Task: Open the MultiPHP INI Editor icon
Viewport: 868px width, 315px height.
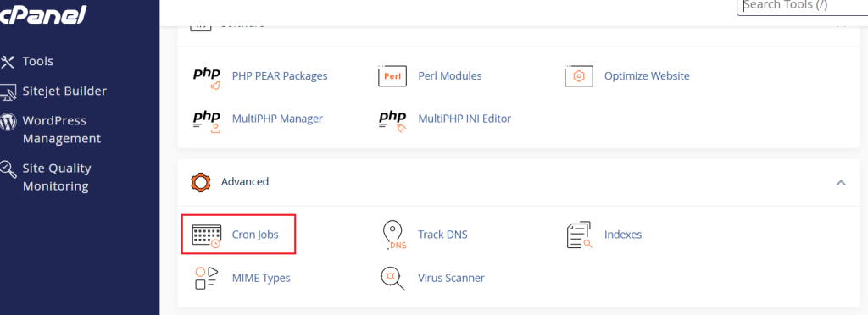Action: point(392,122)
